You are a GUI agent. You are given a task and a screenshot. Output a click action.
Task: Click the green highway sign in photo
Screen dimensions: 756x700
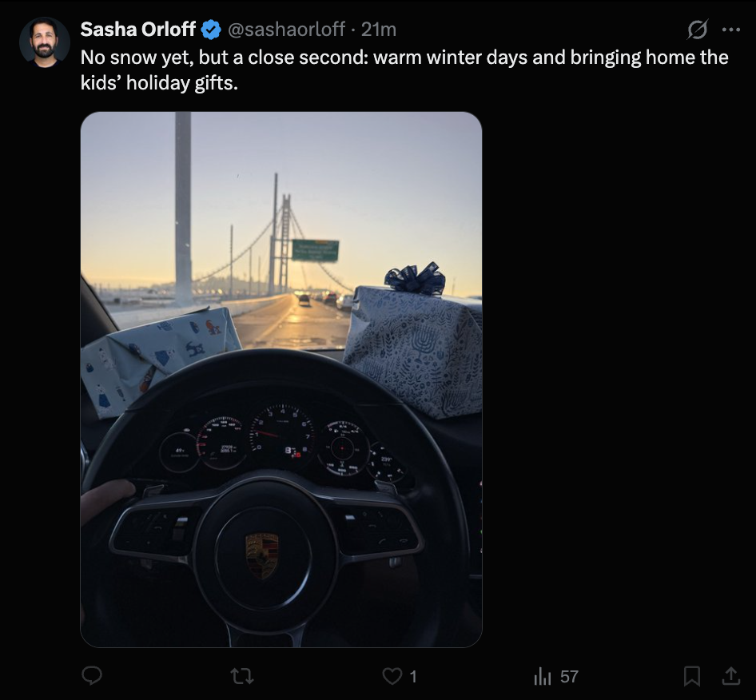[315, 250]
